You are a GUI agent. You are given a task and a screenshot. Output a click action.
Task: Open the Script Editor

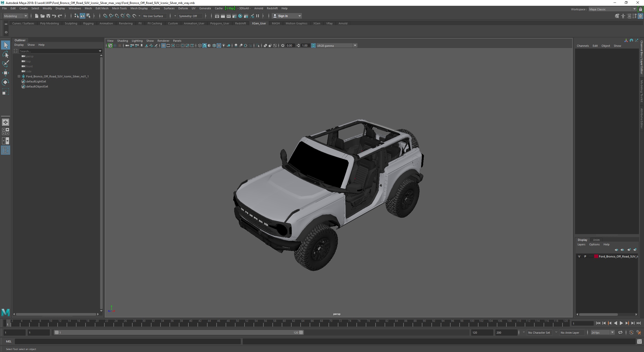pyautogui.click(x=639, y=341)
